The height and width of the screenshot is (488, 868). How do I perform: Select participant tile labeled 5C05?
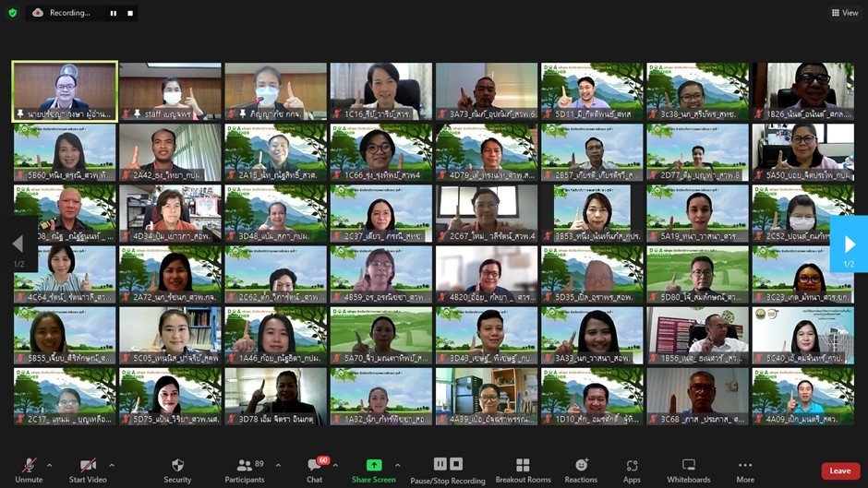(171, 336)
